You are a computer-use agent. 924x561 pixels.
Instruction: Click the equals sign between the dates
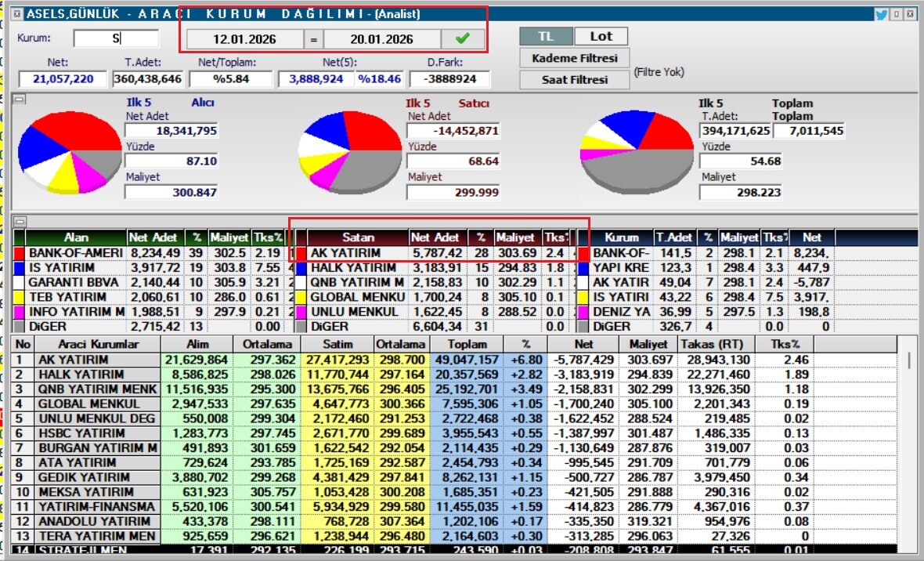point(313,39)
